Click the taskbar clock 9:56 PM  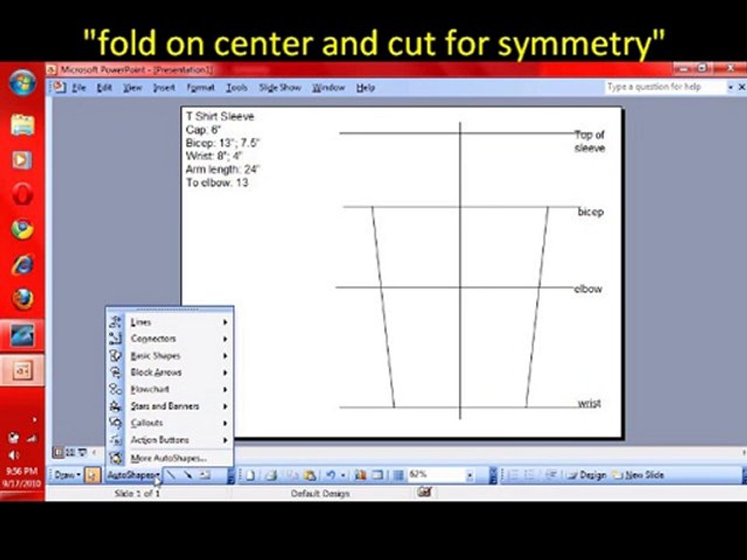[x=22, y=471]
